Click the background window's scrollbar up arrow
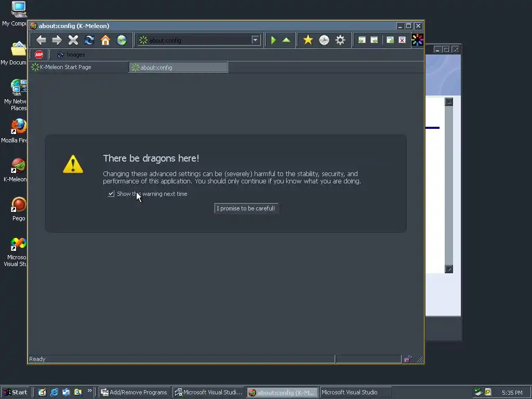Image resolution: width=532 pixels, height=399 pixels. coord(449,102)
